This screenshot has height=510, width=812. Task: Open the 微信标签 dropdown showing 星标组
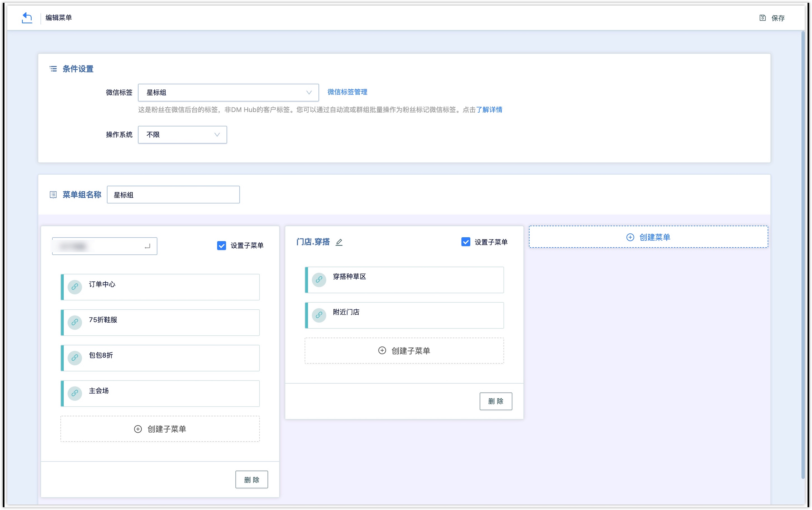(x=228, y=92)
